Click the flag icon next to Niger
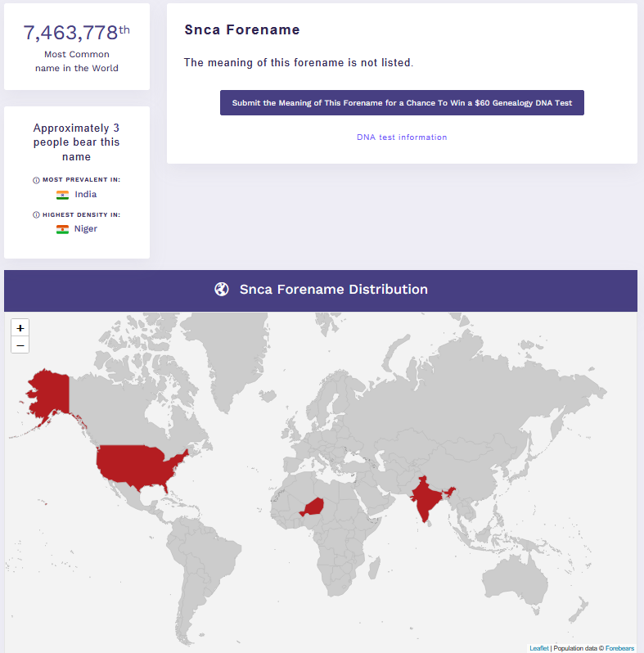 pyautogui.click(x=62, y=229)
